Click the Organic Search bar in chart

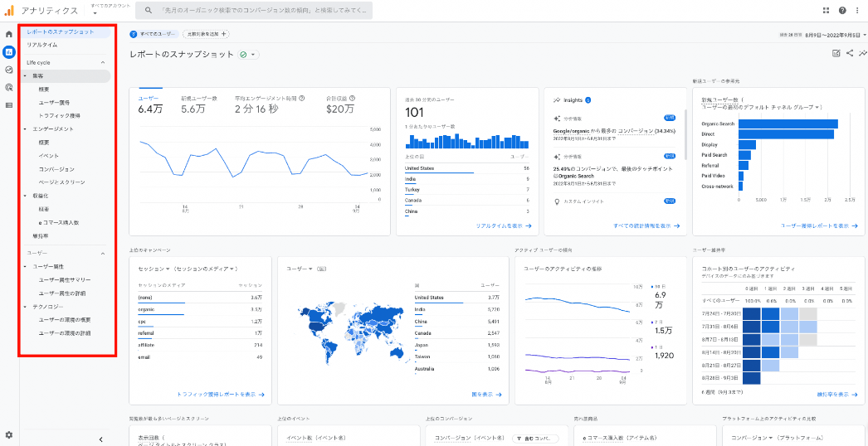788,124
